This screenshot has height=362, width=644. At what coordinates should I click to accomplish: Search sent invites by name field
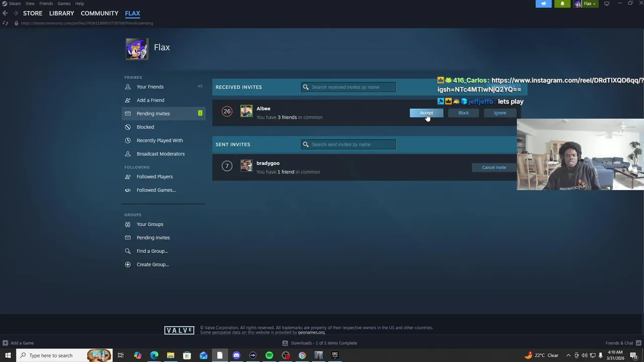coord(349,144)
